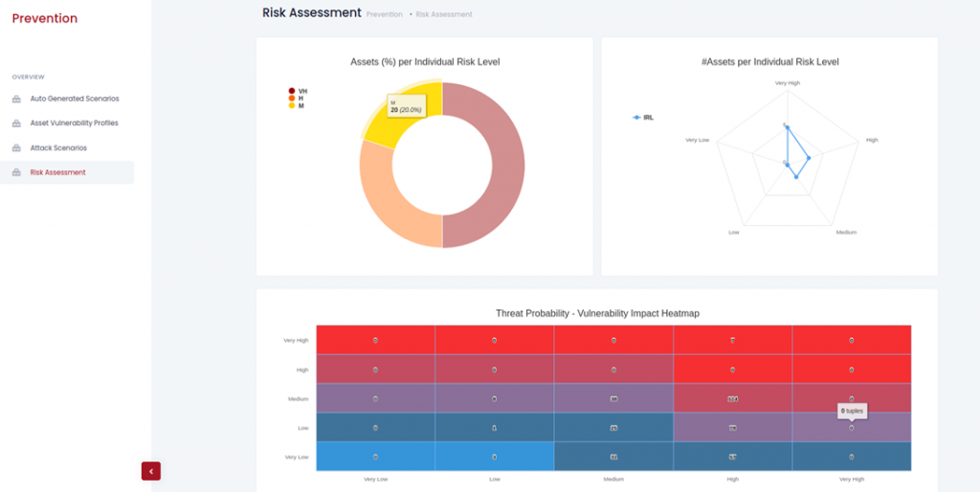Click the Prevention logo title
The height and width of the screenshot is (492, 980).
click(x=45, y=19)
